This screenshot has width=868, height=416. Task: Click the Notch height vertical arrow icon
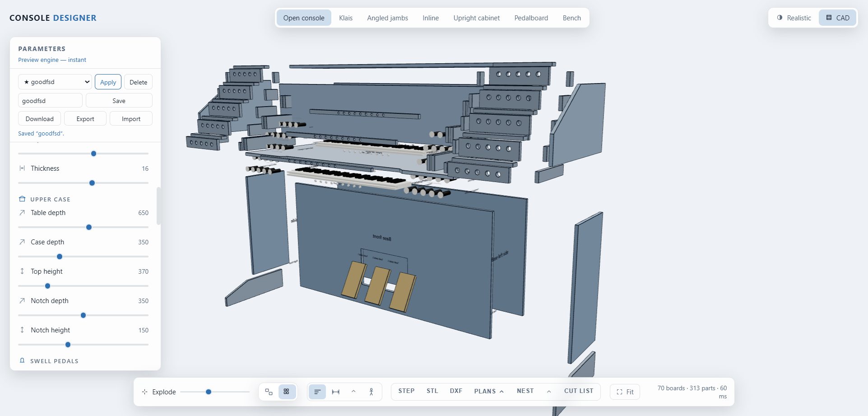pos(22,330)
